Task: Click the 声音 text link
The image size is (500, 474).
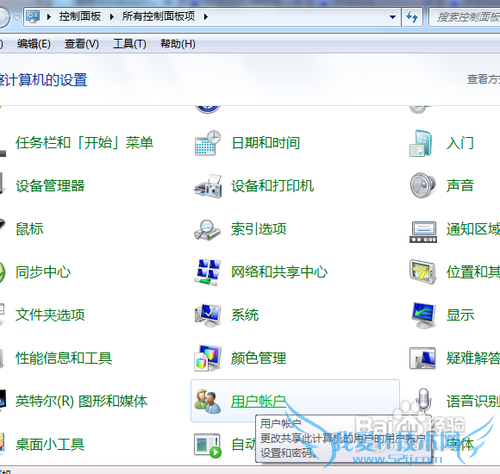Action: (460, 186)
